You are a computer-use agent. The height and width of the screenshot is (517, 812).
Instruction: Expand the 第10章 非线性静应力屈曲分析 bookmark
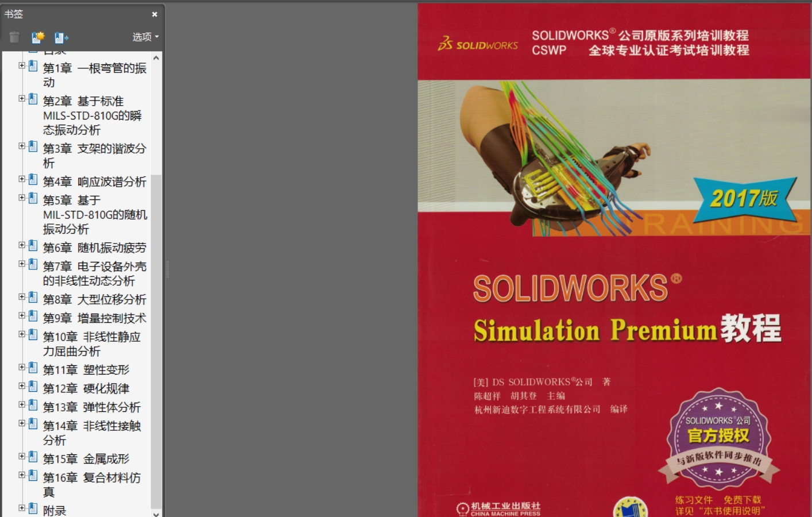coord(22,334)
